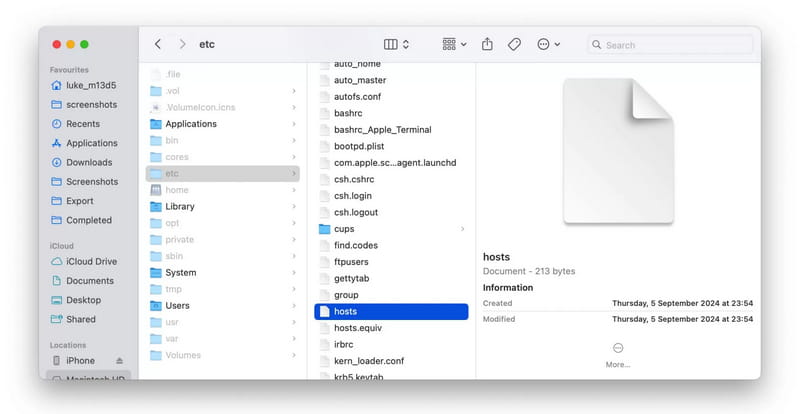Open the .vol folder
The height and width of the screenshot is (414, 800).
tap(222, 91)
